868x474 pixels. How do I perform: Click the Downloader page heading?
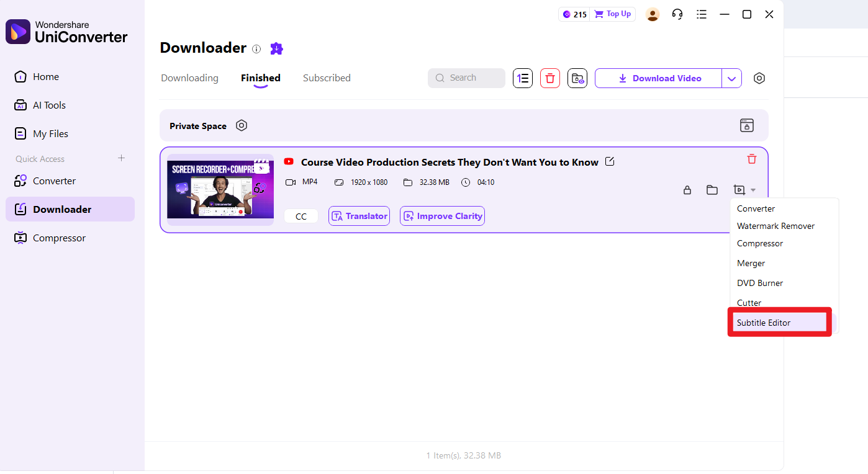pos(203,48)
